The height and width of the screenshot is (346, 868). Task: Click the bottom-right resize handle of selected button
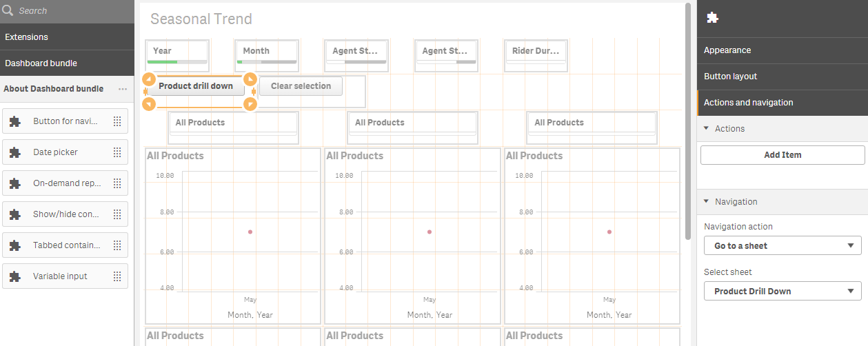[250, 104]
